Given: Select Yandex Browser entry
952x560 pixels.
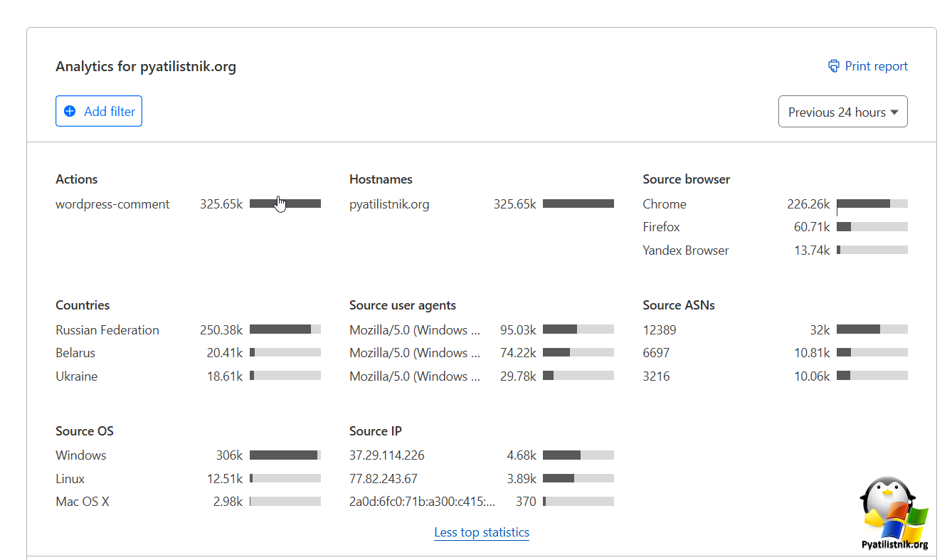Looking at the screenshot, I should pos(686,250).
